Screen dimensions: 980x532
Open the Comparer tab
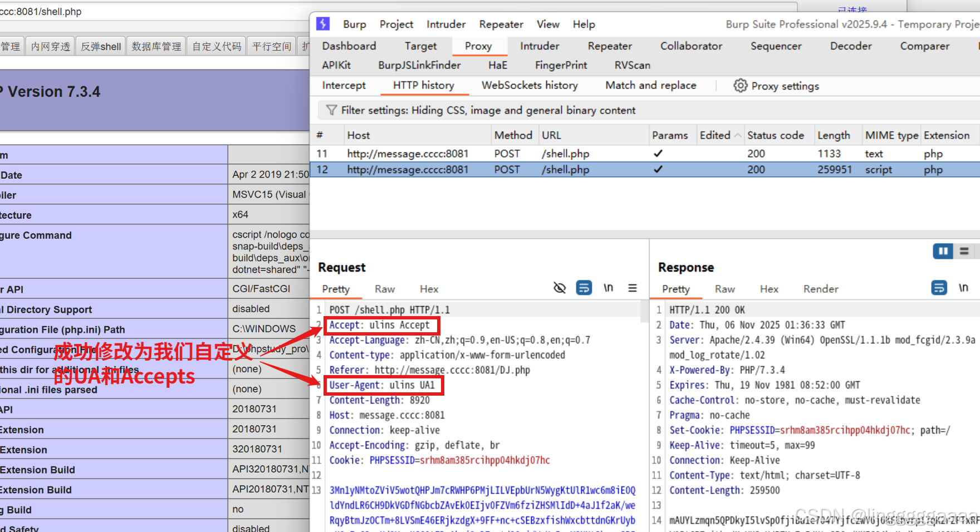(x=925, y=46)
